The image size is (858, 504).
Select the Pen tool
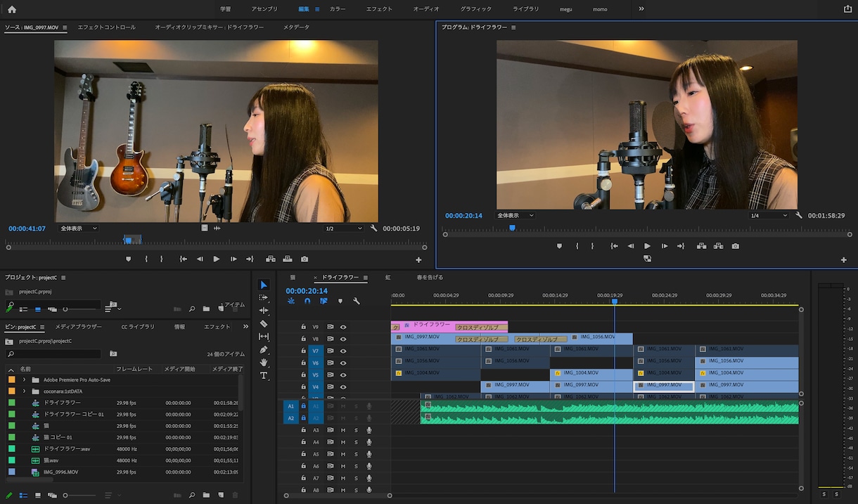tap(264, 349)
